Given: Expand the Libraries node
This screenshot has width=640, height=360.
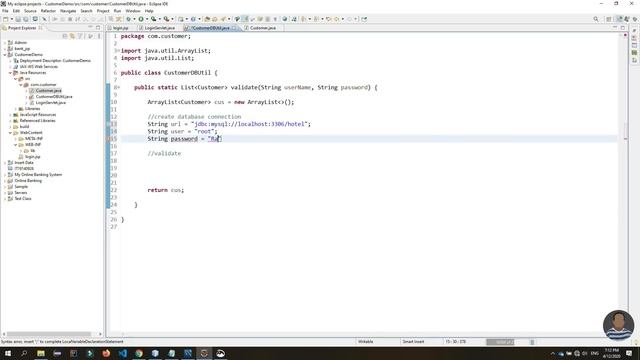Looking at the screenshot, I should click(x=16, y=109).
